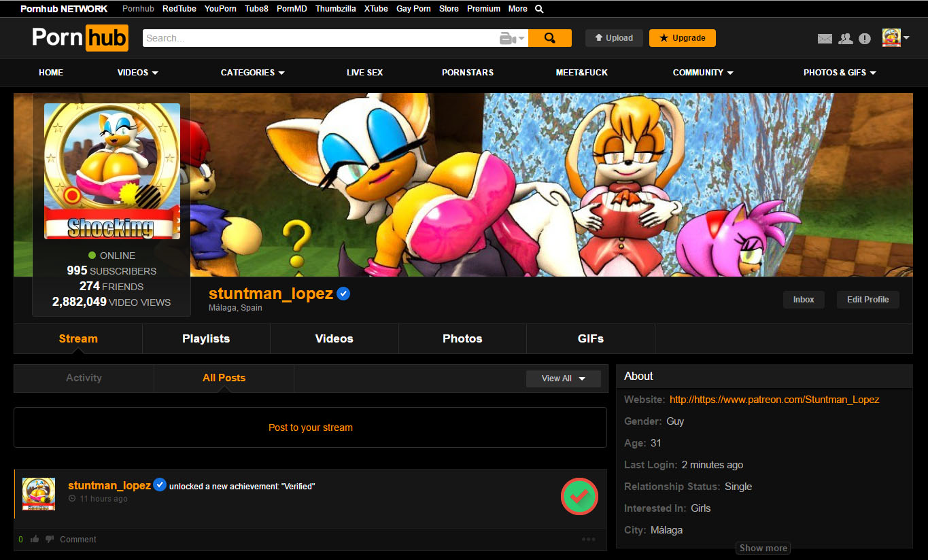The width and height of the screenshot is (928, 560).
Task: Expand the PHOTOS & GIFS dropdown
Action: (x=840, y=73)
